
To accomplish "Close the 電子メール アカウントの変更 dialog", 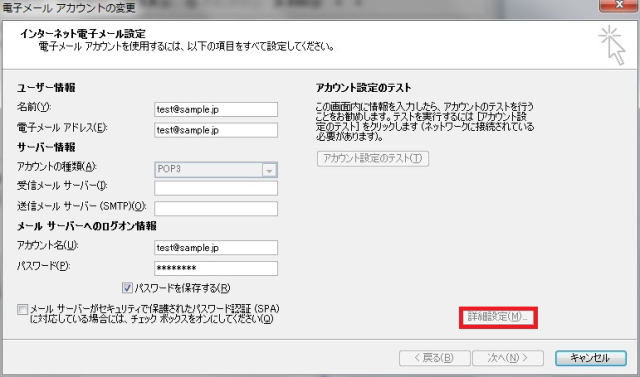I will click(619, 4).
